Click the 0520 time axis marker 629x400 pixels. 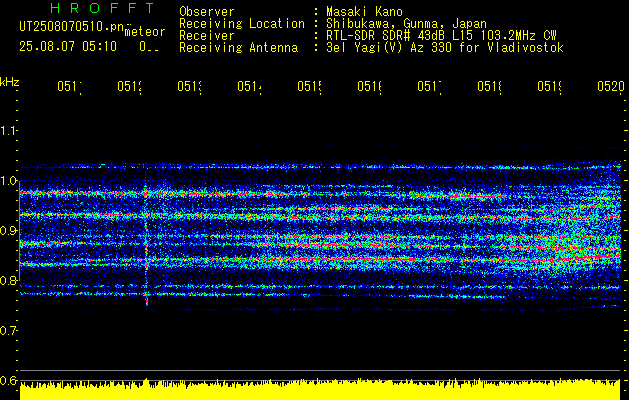click(611, 86)
